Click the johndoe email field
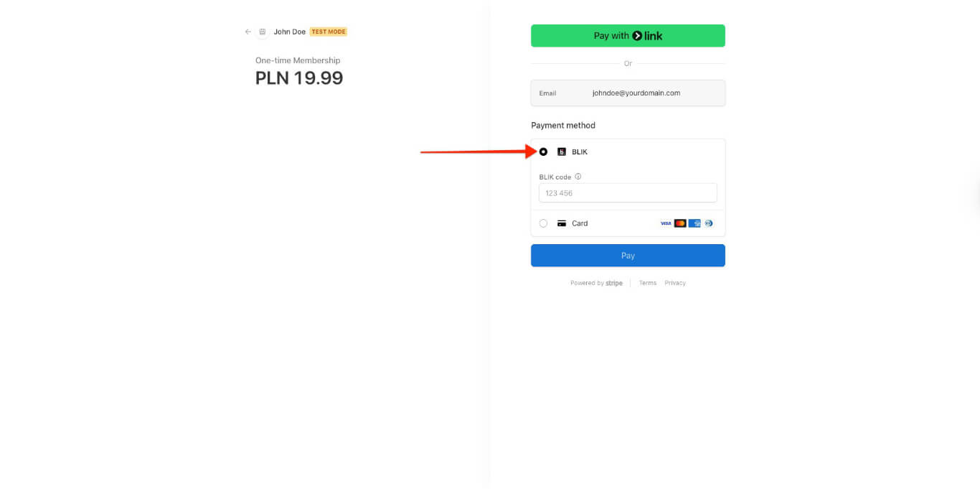This screenshot has height=489, width=980. [x=635, y=93]
